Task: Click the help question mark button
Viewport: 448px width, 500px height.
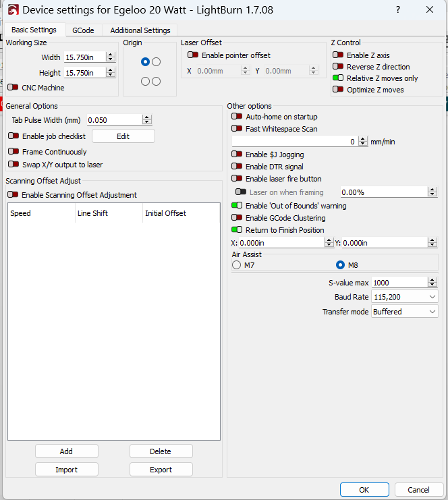Action: 398,9
